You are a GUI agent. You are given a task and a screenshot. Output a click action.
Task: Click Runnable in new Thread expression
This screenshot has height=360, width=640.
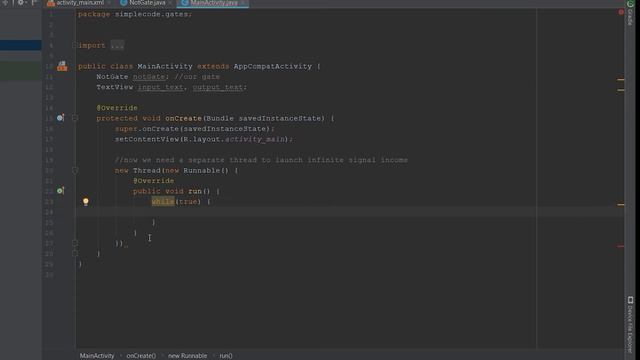click(x=202, y=171)
